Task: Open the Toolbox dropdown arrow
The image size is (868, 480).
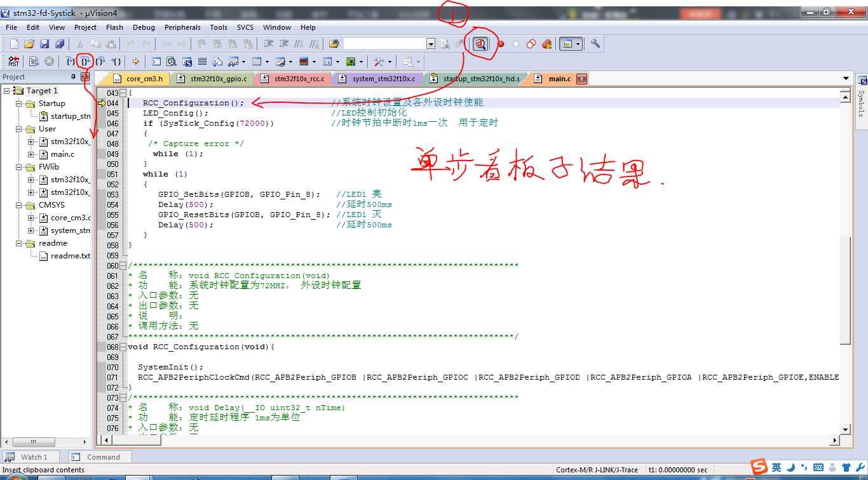Action: tap(390, 62)
